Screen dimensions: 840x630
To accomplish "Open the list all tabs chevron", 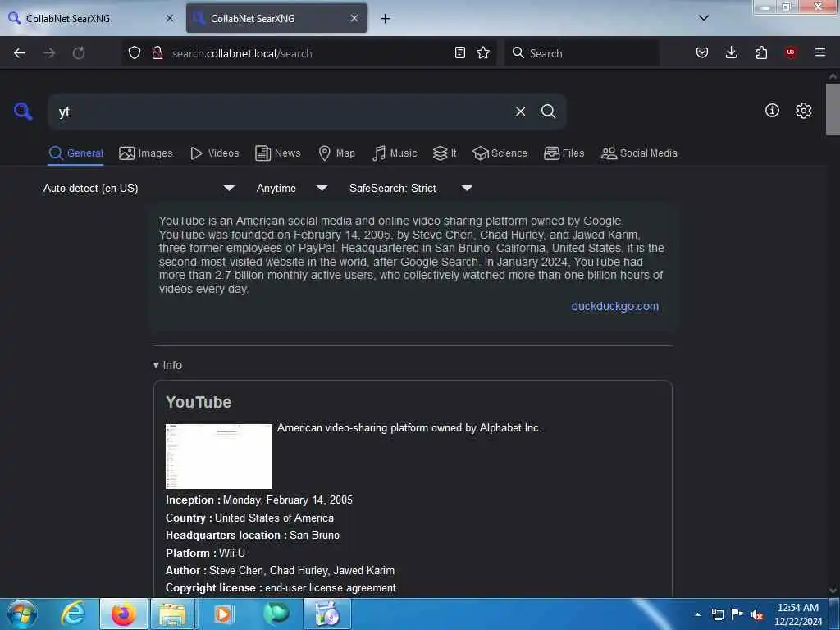I will pos(704,18).
